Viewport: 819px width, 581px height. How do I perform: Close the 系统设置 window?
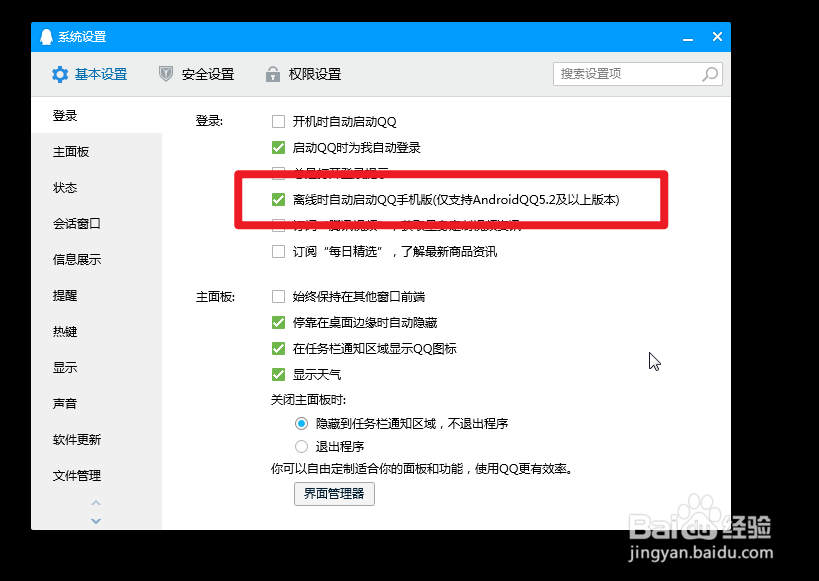coord(717,37)
